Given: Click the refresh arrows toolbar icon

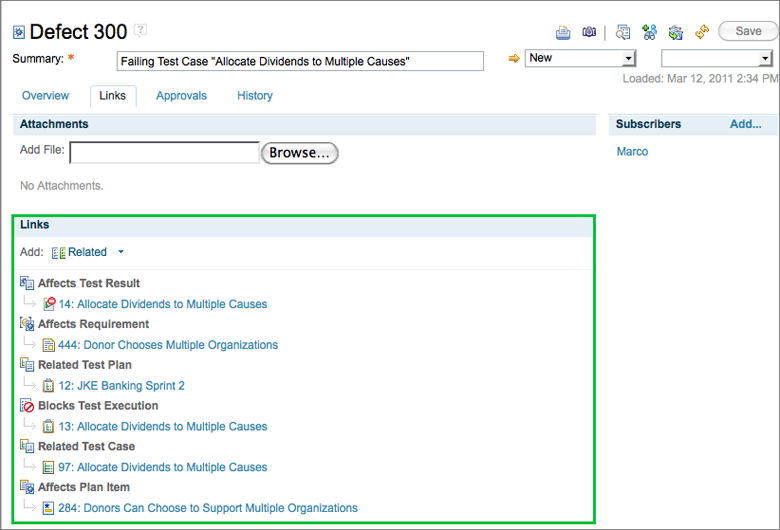Looking at the screenshot, I should (x=702, y=32).
